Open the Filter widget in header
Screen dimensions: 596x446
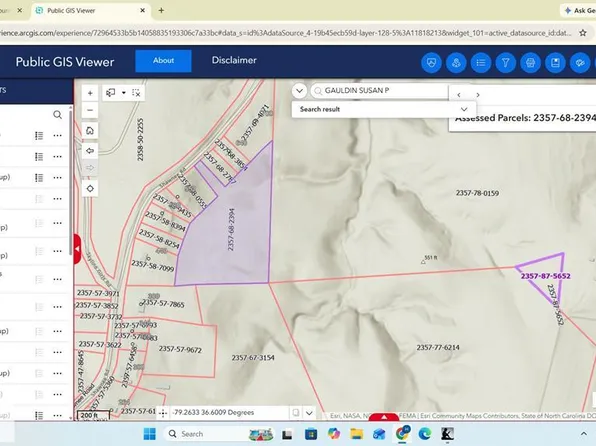(506, 63)
